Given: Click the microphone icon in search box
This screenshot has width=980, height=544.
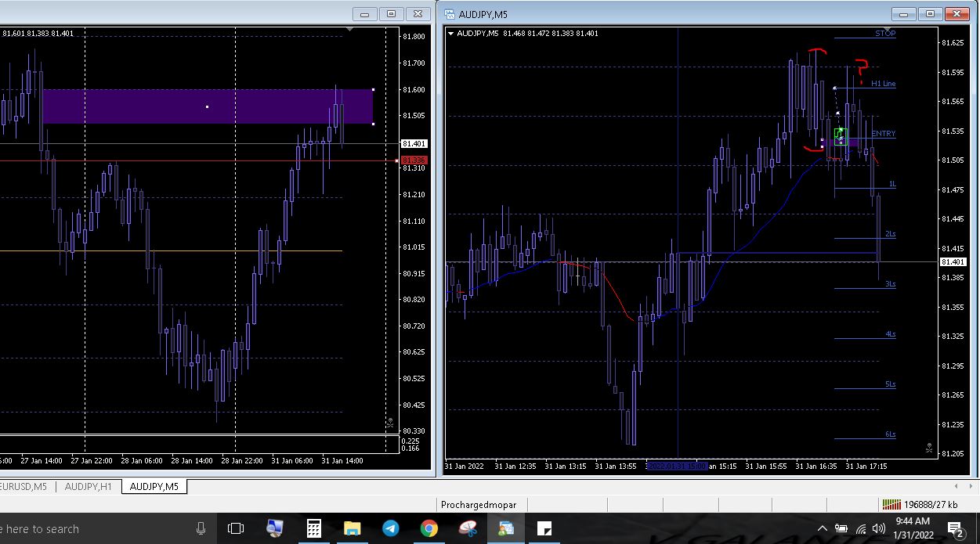Looking at the screenshot, I should (x=201, y=529).
